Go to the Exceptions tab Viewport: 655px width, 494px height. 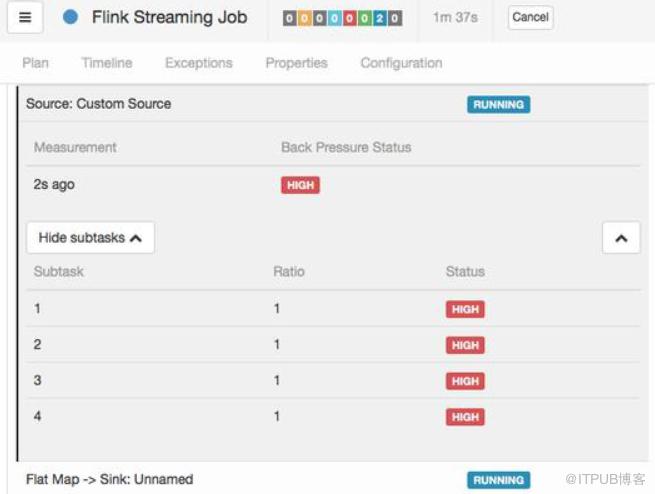[x=199, y=63]
